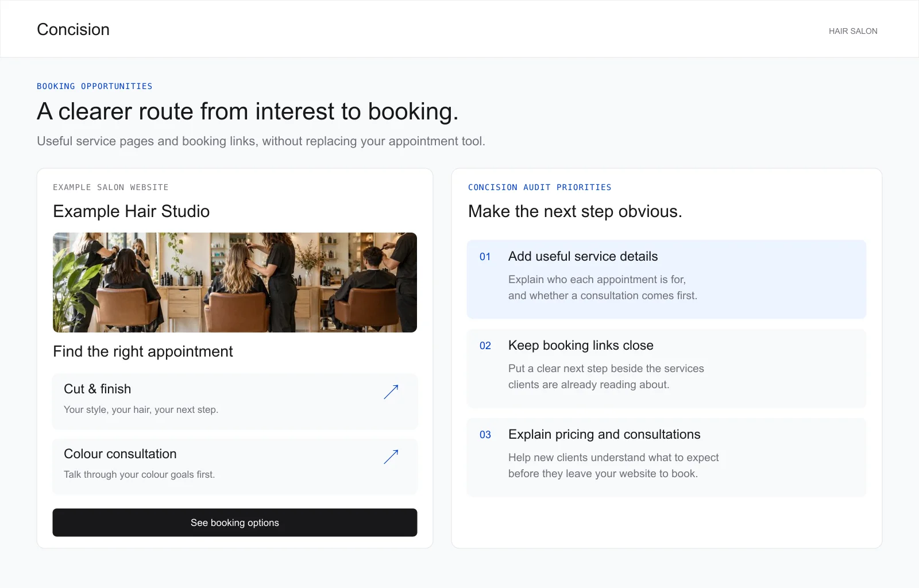Click the heading A clearer route from interest to booking
This screenshot has width=919, height=588.
pyautogui.click(x=248, y=111)
